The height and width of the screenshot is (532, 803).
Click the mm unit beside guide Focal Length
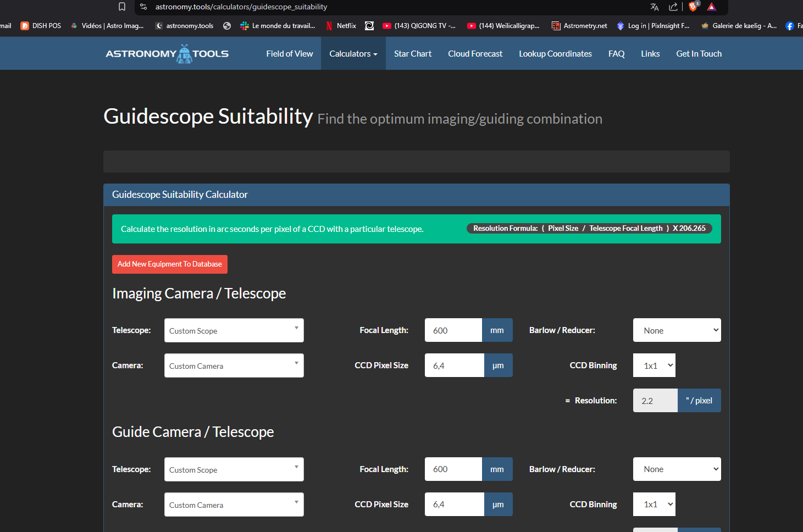click(497, 469)
